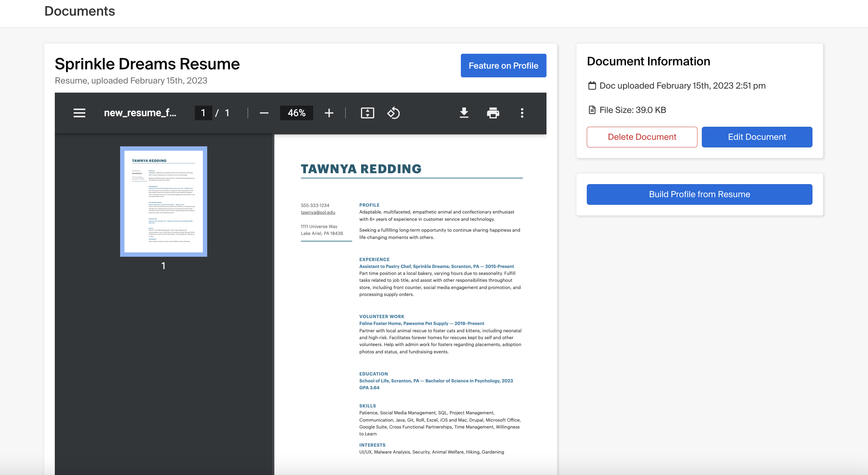868x475 pixels.
Task: Click the new_resume_f... file name
Action: point(140,113)
